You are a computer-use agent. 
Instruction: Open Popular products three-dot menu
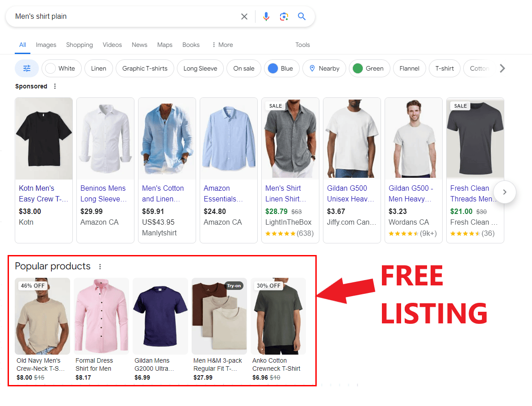100,267
